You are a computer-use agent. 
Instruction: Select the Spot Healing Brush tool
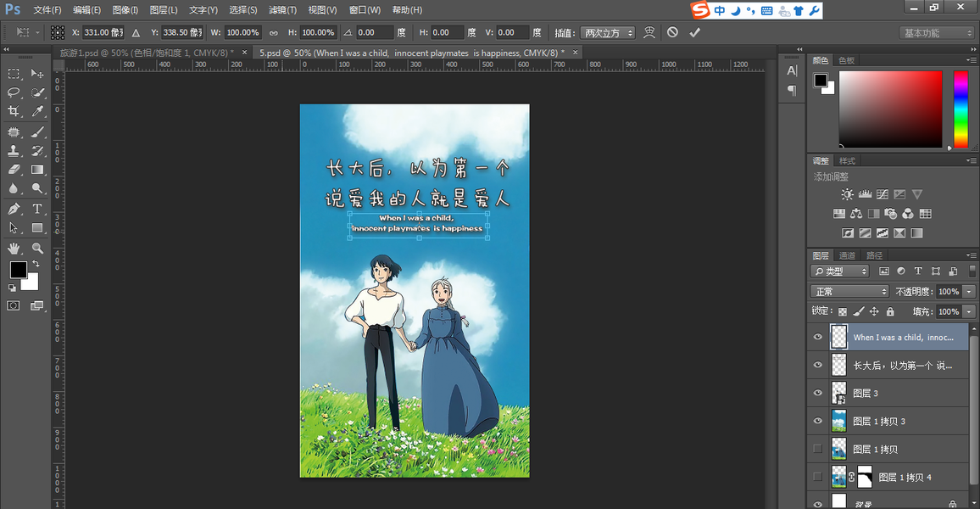13,132
